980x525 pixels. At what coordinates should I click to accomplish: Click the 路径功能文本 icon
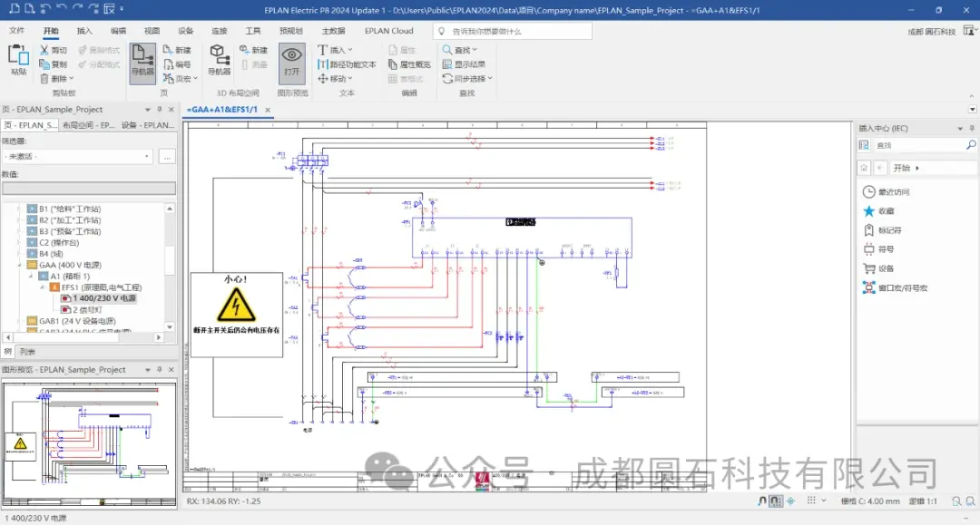point(322,64)
